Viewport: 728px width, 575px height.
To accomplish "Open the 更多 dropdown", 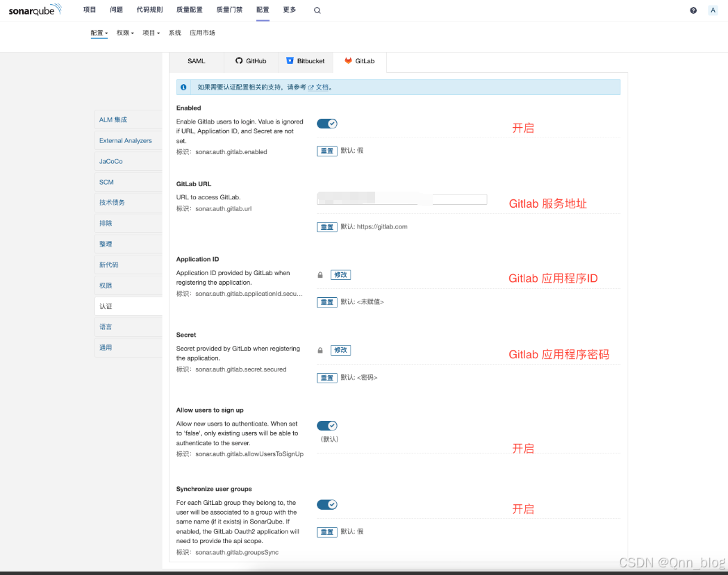I will click(289, 10).
